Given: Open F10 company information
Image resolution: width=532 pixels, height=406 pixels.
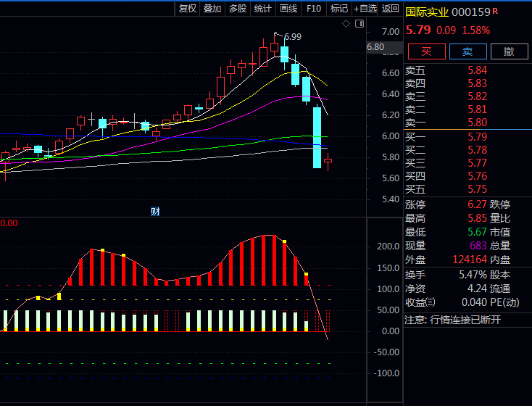Looking at the screenshot, I should (x=314, y=9).
